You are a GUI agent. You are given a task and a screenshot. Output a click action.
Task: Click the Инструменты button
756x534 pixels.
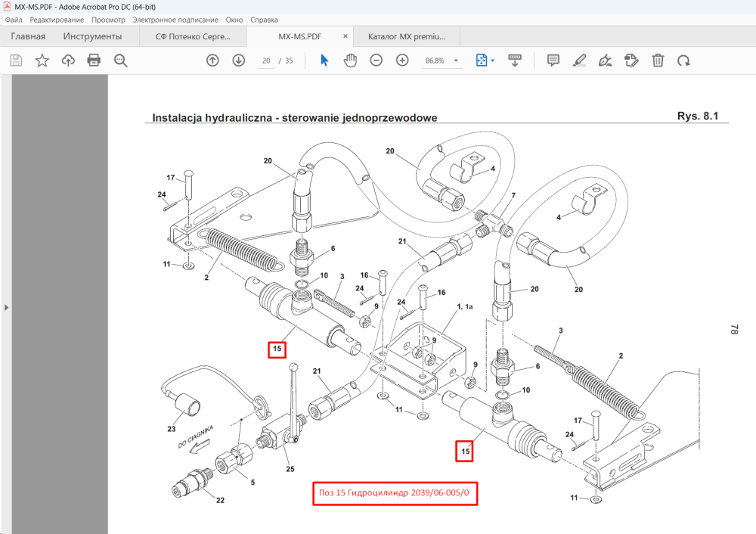(x=92, y=36)
